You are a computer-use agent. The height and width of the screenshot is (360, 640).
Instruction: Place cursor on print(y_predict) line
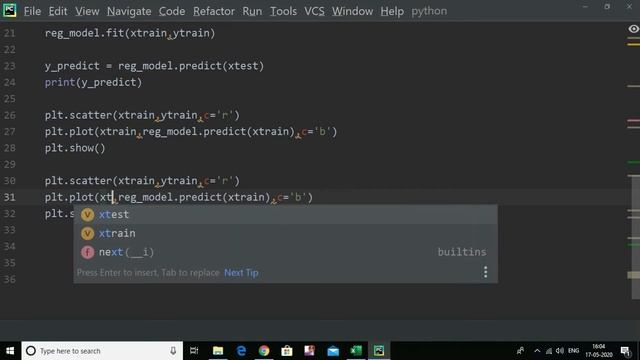93,82
